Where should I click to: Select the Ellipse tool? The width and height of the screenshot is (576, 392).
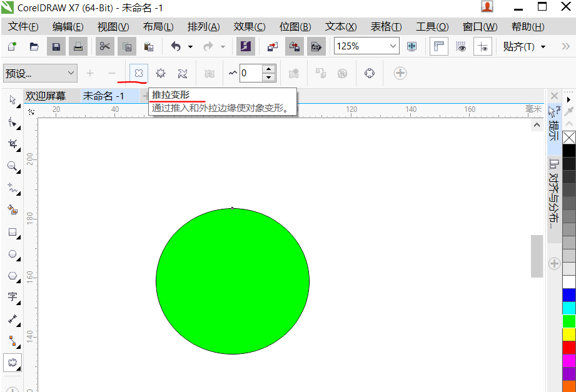(13, 254)
